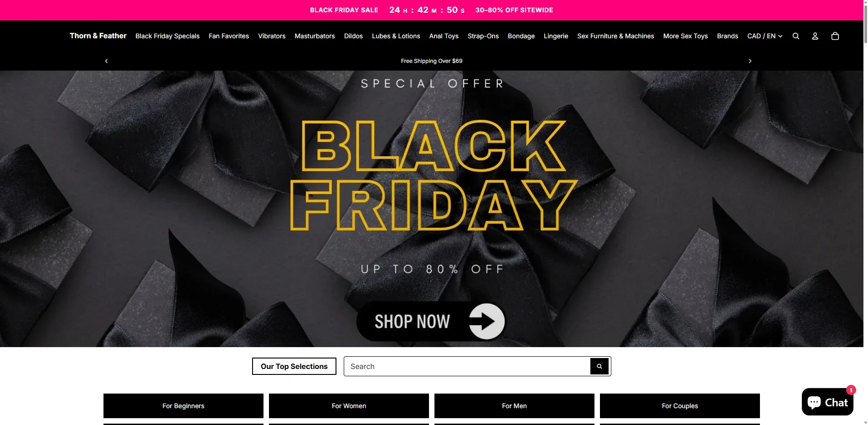Submit search with black magnifier button
The width and height of the screenshot is (868, 425).
pos(599,366)
